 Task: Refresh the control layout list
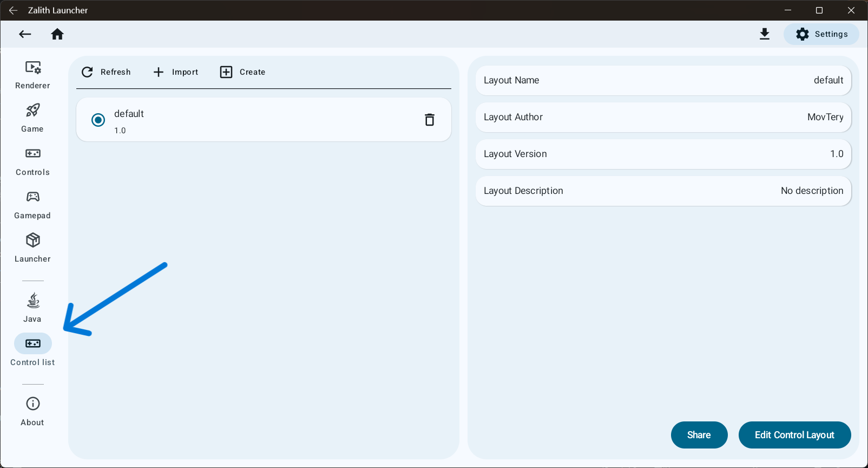(106, 72)
